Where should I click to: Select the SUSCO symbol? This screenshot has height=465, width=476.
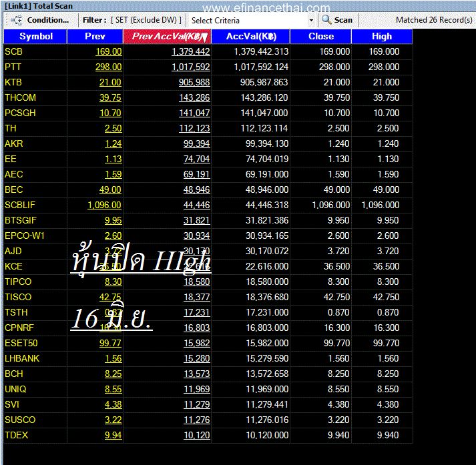tap(20, 420)
